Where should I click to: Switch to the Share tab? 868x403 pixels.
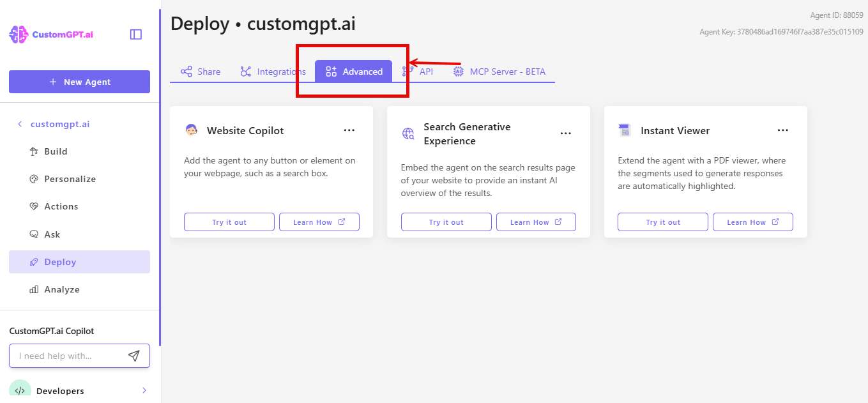(x=201, y=72)
